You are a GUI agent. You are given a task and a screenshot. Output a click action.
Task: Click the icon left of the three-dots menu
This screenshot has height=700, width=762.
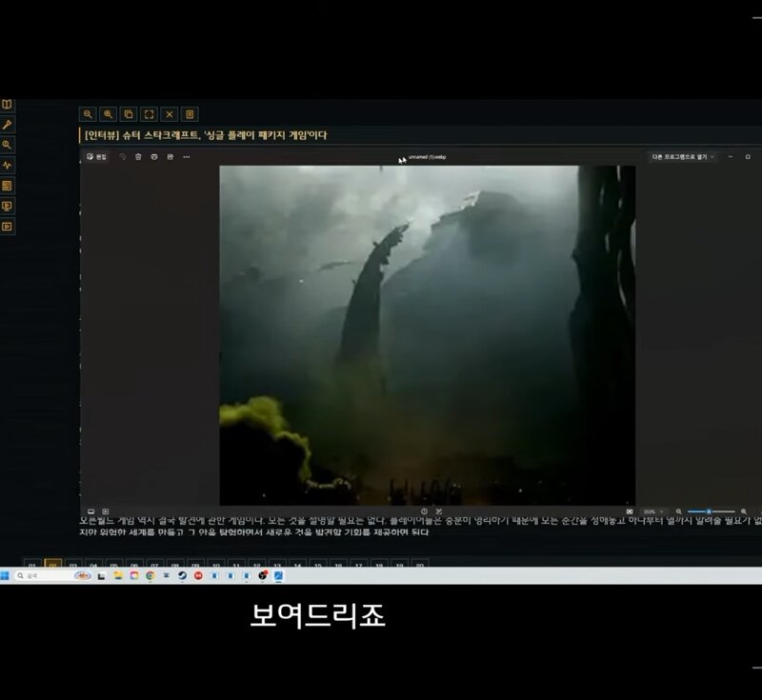coord(170,157)
